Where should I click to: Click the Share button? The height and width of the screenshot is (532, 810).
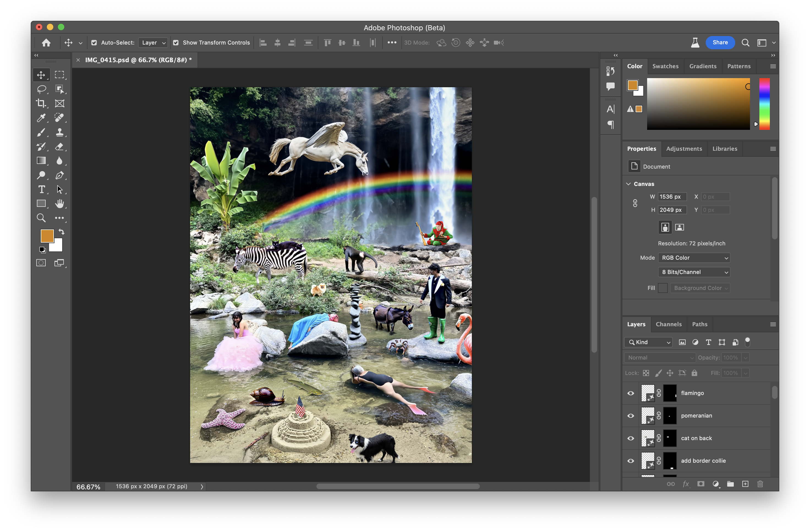[720, 43]
